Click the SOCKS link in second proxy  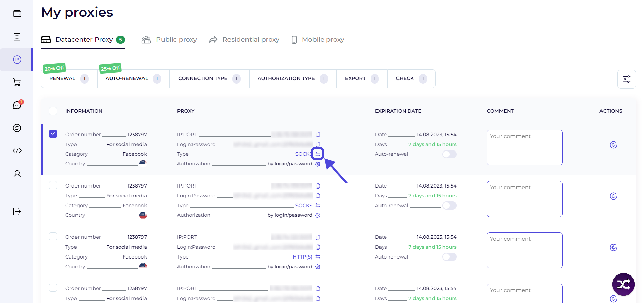coord(304,206)
